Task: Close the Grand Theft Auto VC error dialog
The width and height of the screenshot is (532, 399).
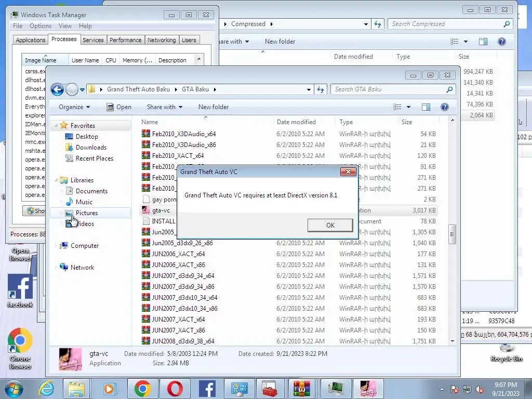Action: [x=348, y=171]
